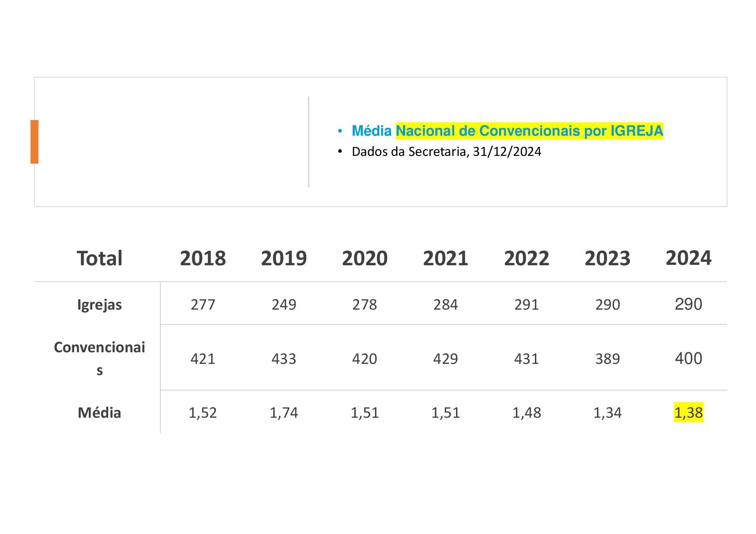Click Convencionais value 389
The image size is (756, 534).
608,359
